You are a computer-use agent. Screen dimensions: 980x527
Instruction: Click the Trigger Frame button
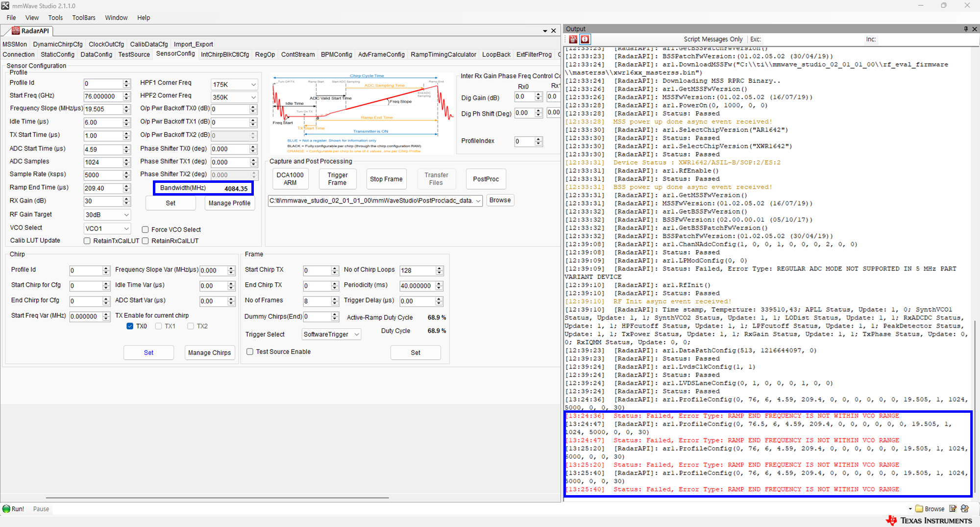(338, 179)
